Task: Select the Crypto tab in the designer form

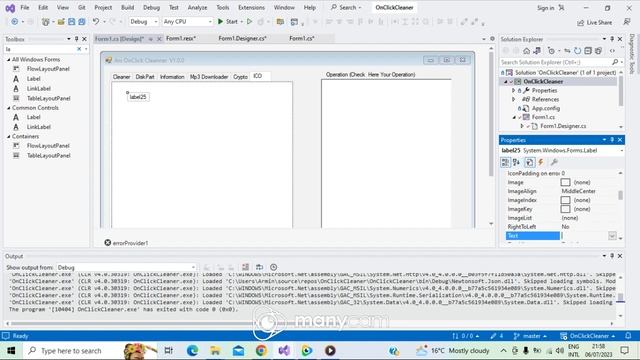Action: [x=240, y=77]
